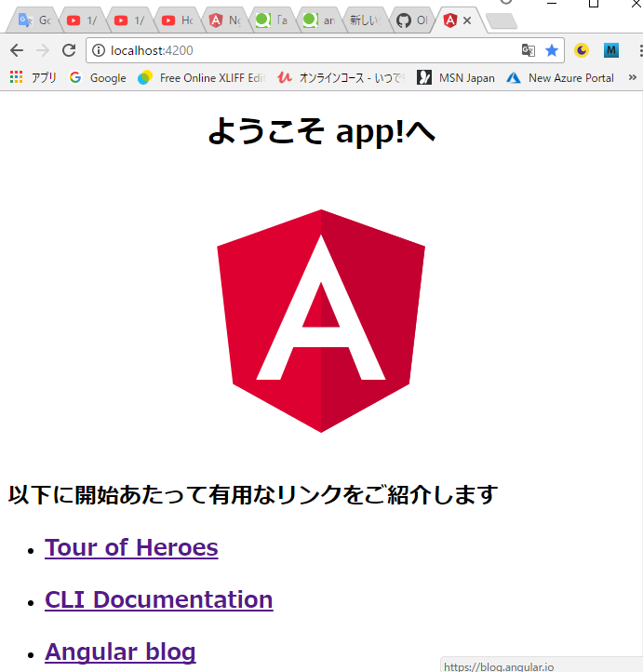Reload the localhost:4200 page

[x=69, y=50]
